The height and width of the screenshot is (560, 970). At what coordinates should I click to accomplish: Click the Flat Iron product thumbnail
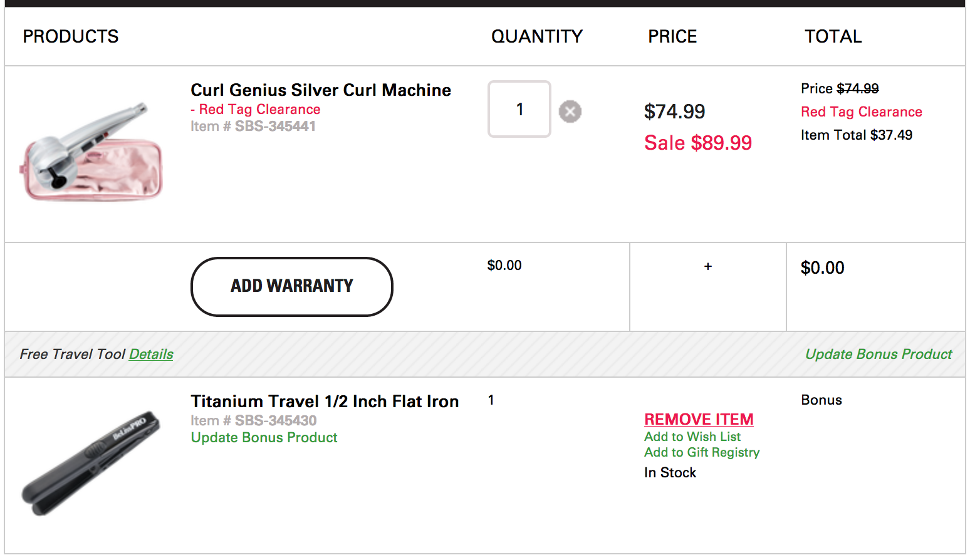point(91,462)
